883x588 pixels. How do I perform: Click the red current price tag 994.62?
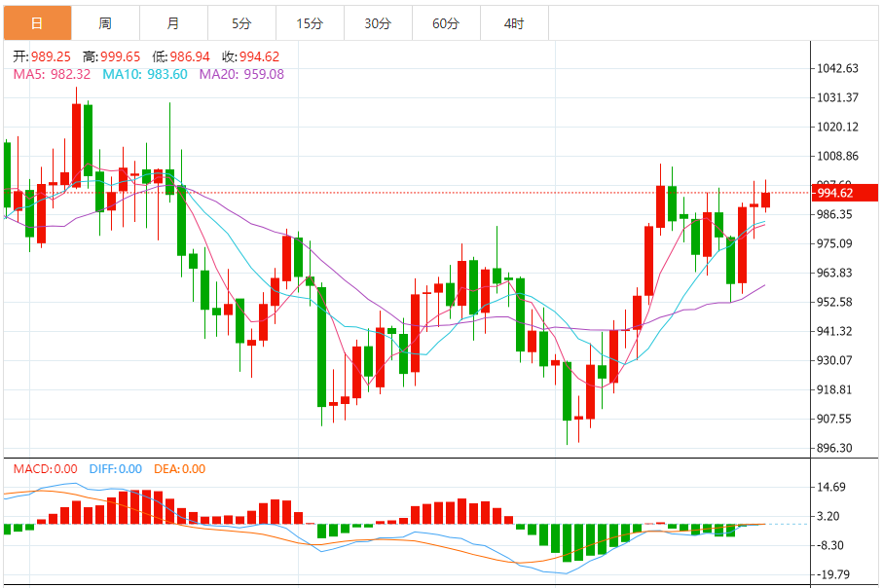click(845, 193)
